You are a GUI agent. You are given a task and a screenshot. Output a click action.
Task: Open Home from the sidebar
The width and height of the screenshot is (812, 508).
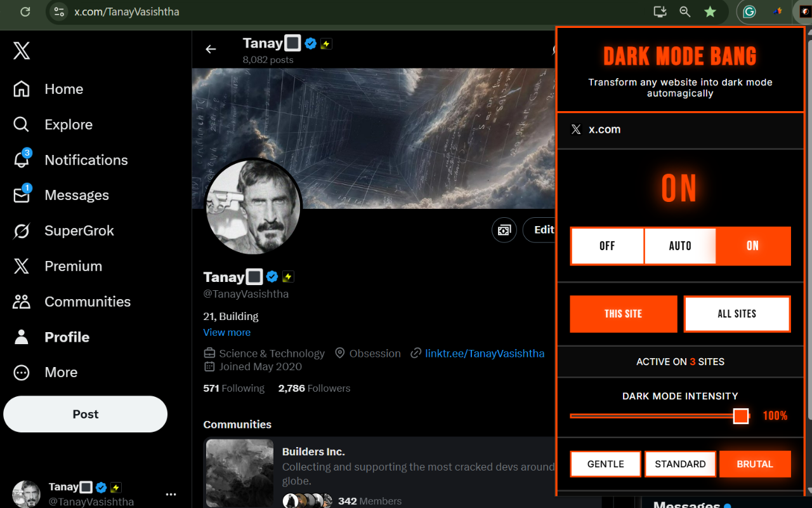point(48,89)
